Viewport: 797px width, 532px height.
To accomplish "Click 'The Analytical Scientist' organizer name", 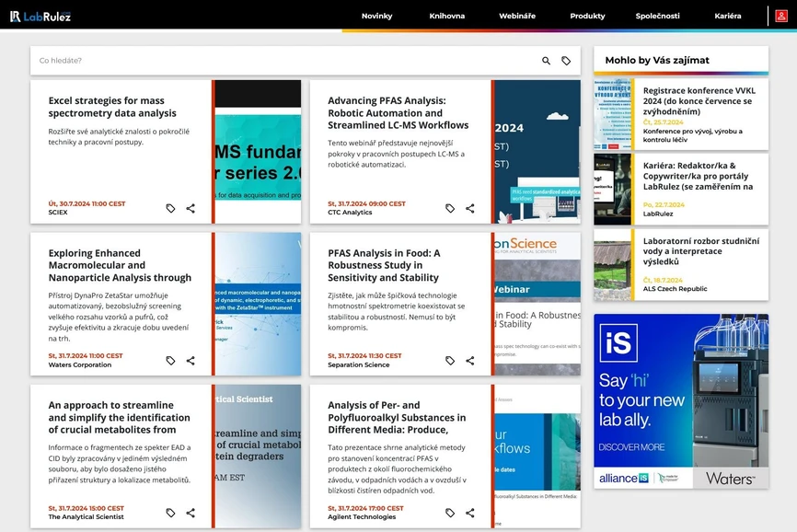I will (x=86, y=516).
